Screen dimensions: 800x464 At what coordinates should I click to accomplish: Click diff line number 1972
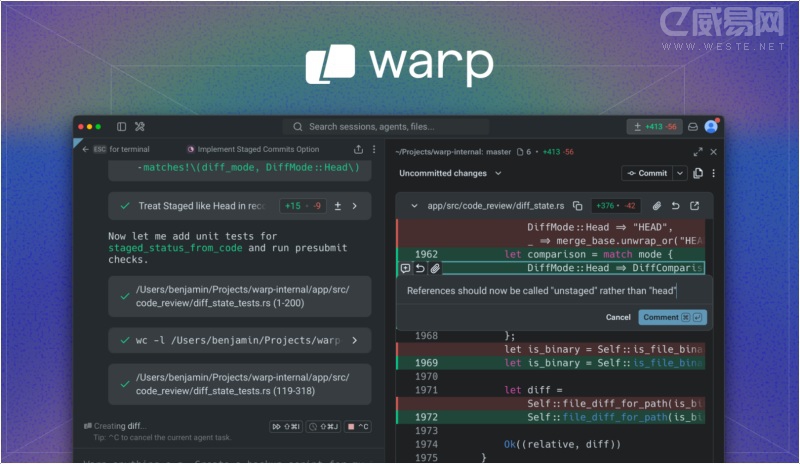tap(426, 417)
